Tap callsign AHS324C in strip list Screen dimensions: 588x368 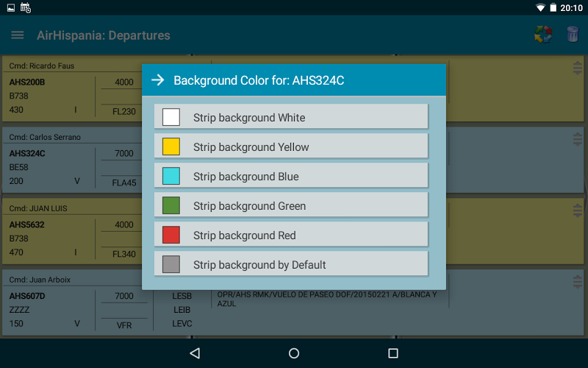click(x=27, y=153)
